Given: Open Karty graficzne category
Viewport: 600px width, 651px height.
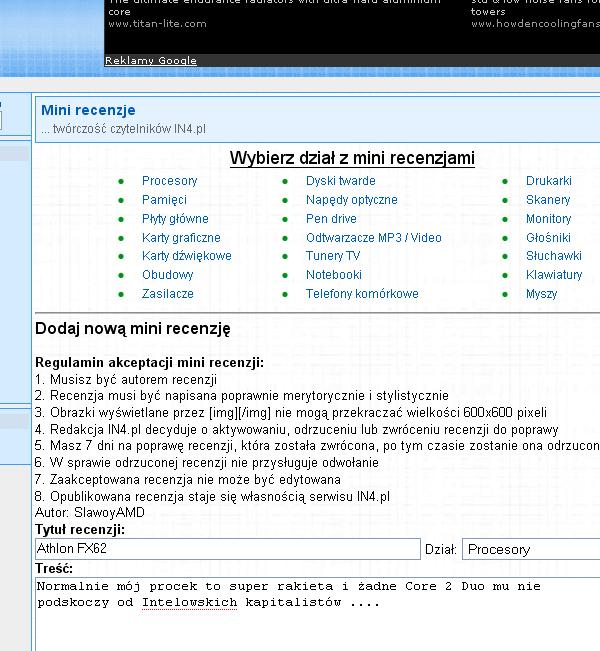Looking at the screenshot, I should point(181,238).
